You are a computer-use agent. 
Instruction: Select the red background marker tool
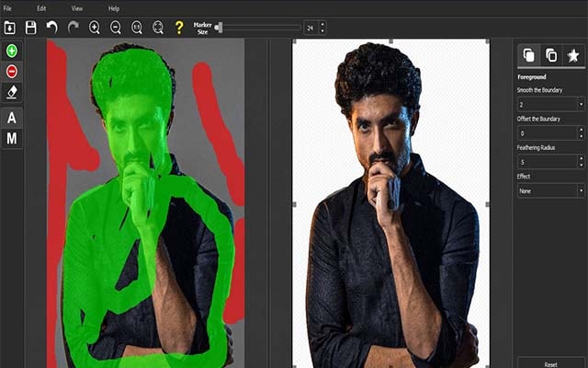tap(12, 72)
